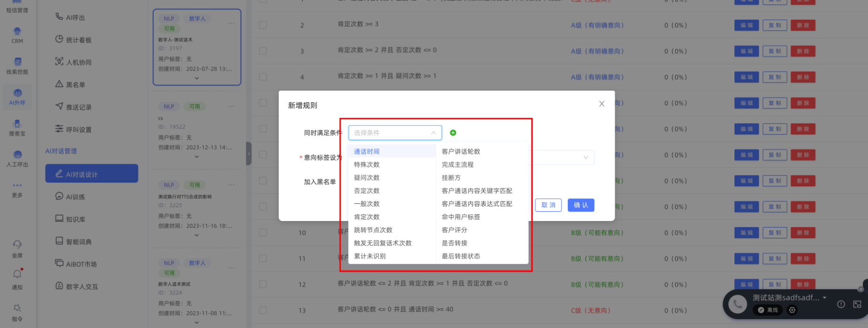Close the 新增规则 dialog
This screenshot has height=328, width=868.
(602, 104)
